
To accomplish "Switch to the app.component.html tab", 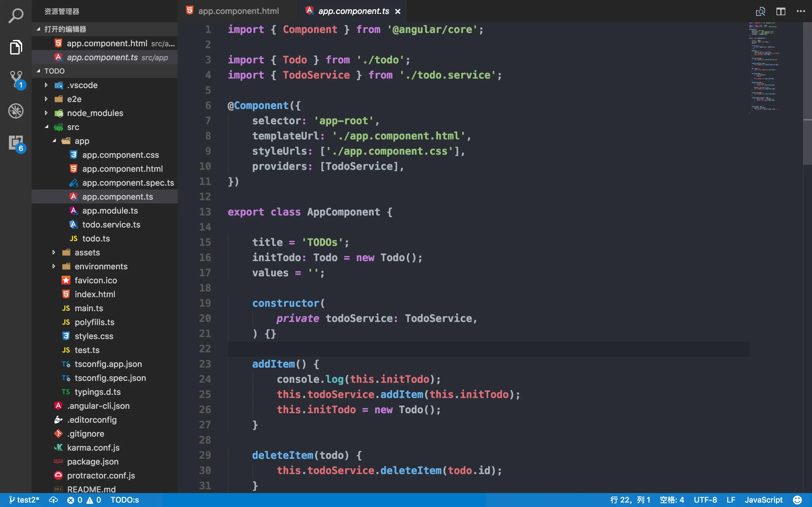I will 238,11.
